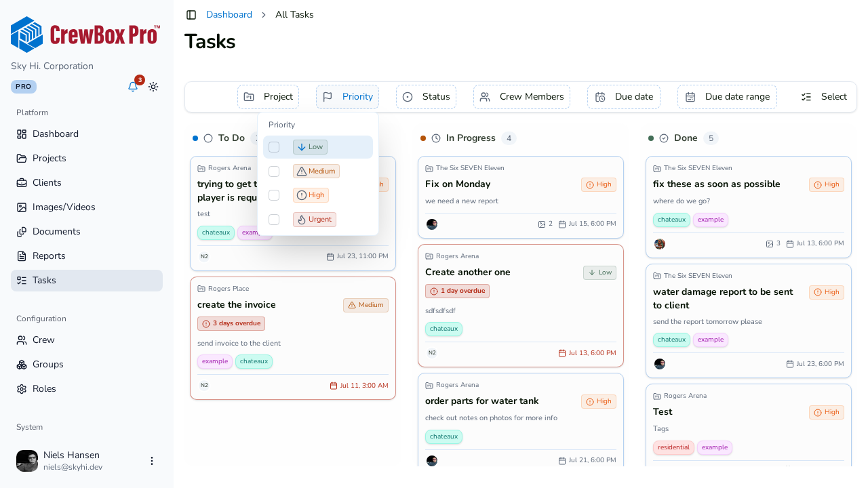
Task: Click the '1 day overdue' badge
Action: pos(457,291)
